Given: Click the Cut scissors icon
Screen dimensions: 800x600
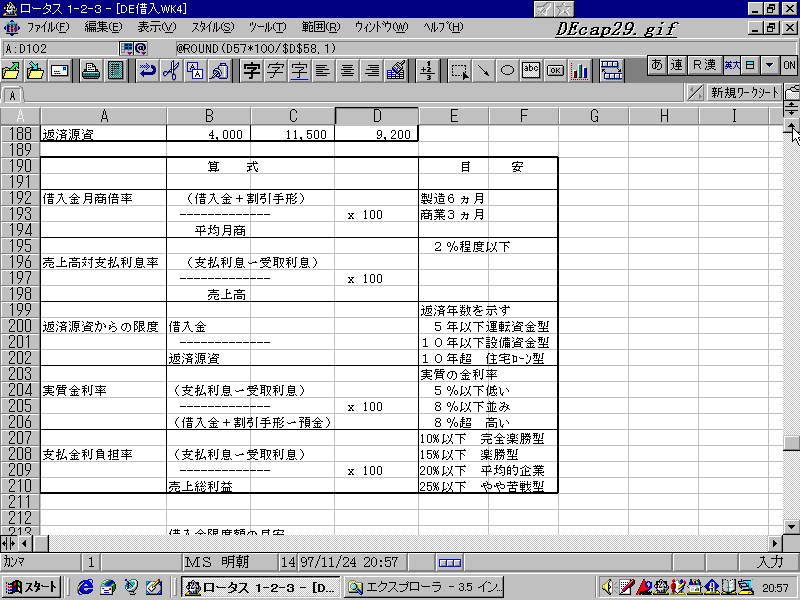Looking at the screenshot, I should click(x=170, y=70).
